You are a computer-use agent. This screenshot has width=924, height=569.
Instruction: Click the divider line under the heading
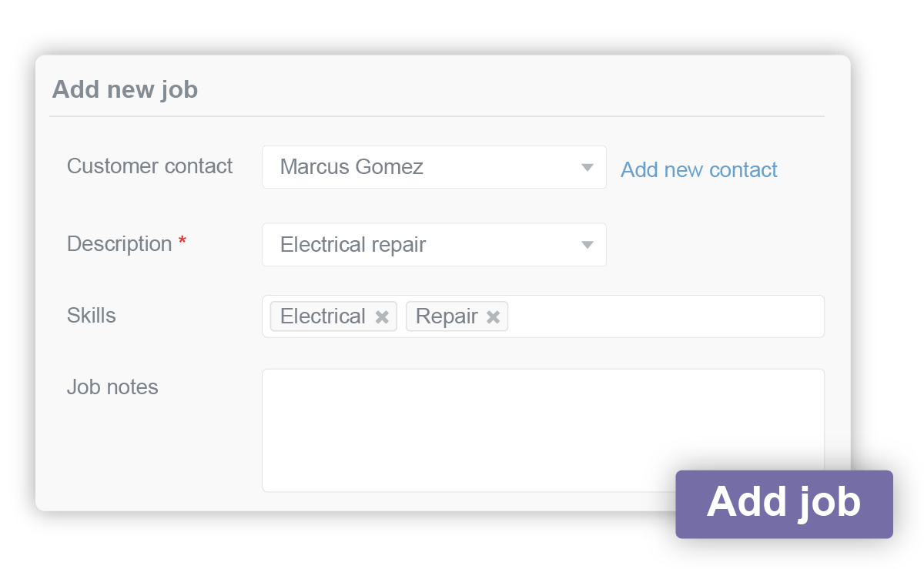click(x=436, y=116)
